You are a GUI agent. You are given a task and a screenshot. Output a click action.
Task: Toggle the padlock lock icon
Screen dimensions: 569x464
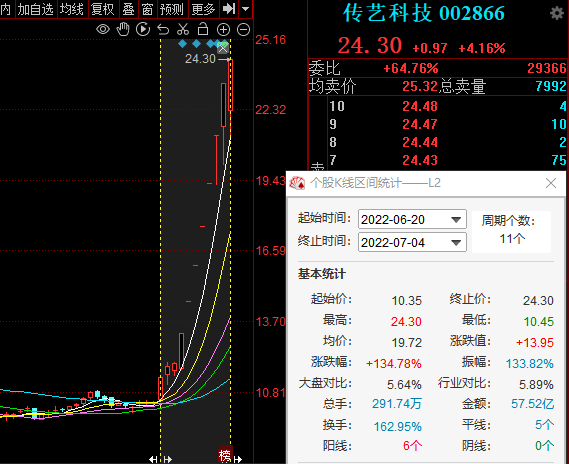(x=203, y=29)
